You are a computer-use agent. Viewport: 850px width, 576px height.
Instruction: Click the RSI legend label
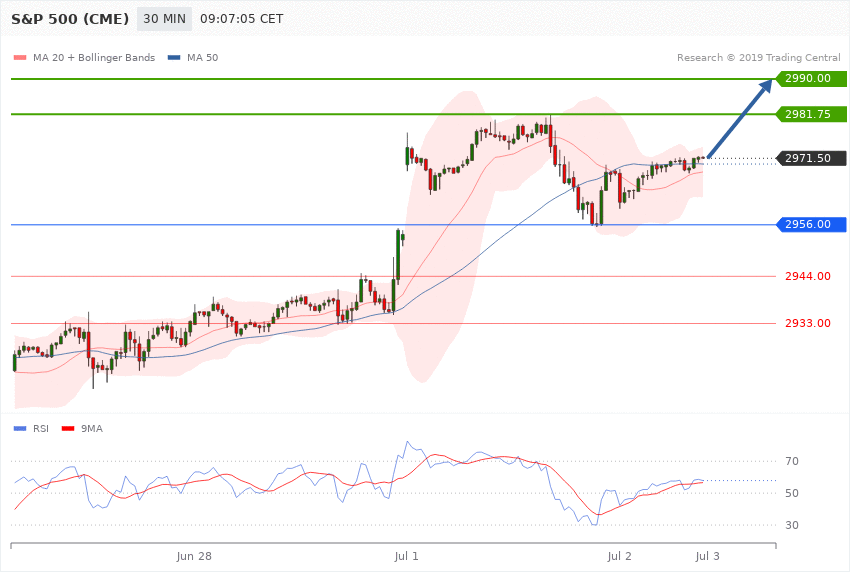41,429
